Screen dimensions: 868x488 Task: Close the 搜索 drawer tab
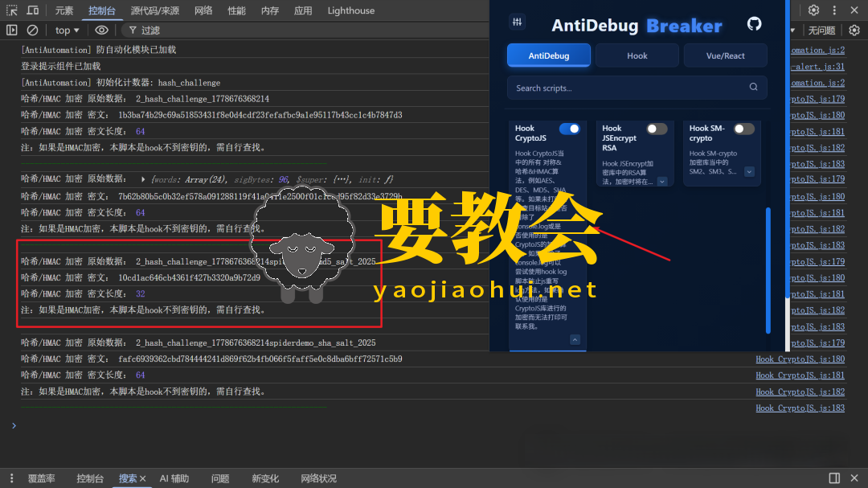click(143, 478)
